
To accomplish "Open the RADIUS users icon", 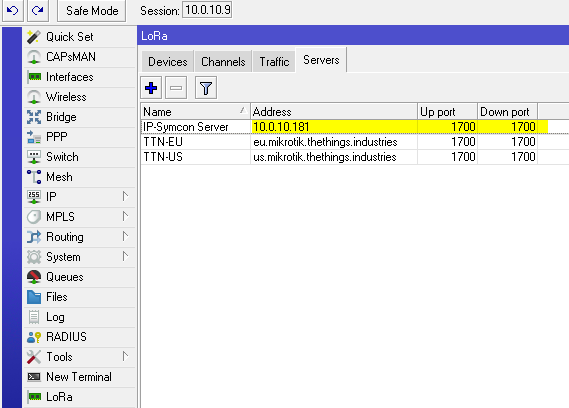I will tap(34, 337).
